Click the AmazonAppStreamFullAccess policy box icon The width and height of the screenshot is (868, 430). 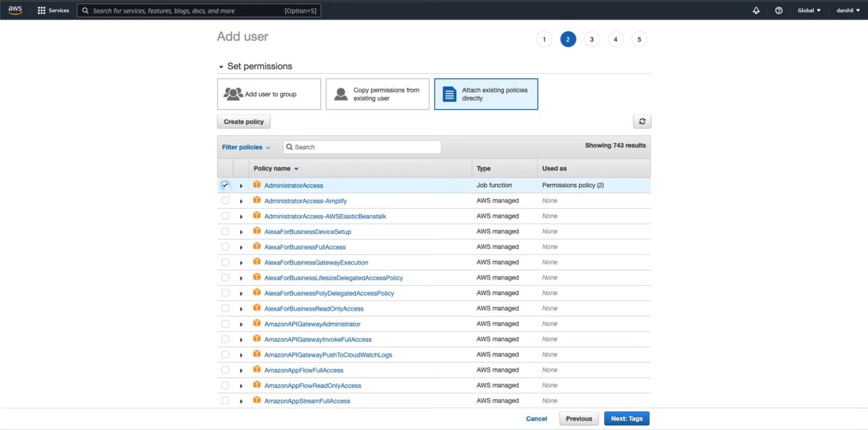point(257,400)
